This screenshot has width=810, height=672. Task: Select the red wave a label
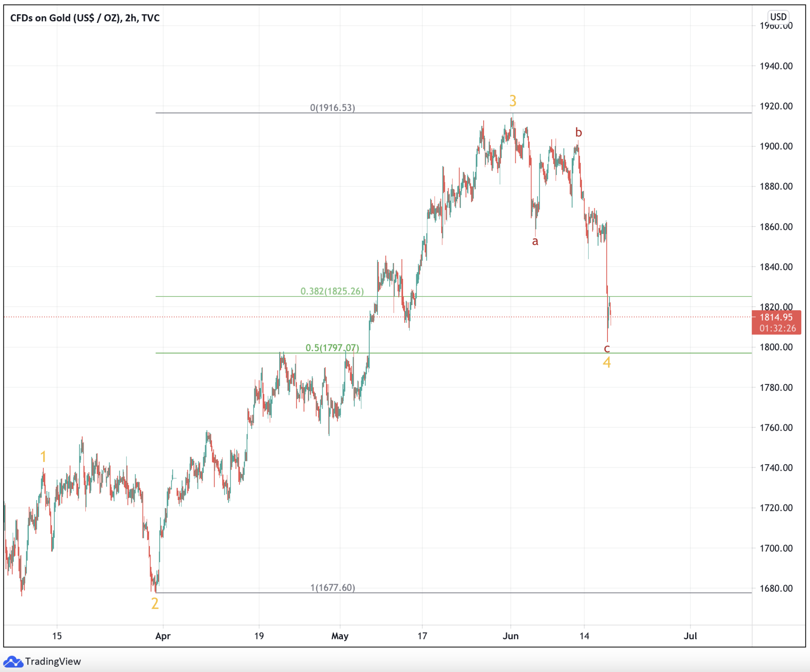point(534,242)
